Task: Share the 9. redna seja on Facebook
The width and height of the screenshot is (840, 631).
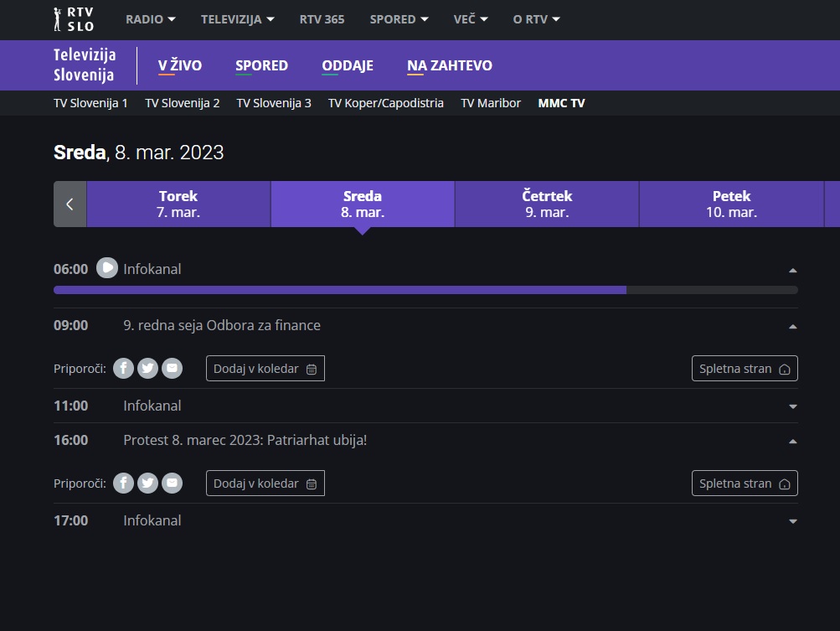Action: pyautogui.click(x=122, y=368)
